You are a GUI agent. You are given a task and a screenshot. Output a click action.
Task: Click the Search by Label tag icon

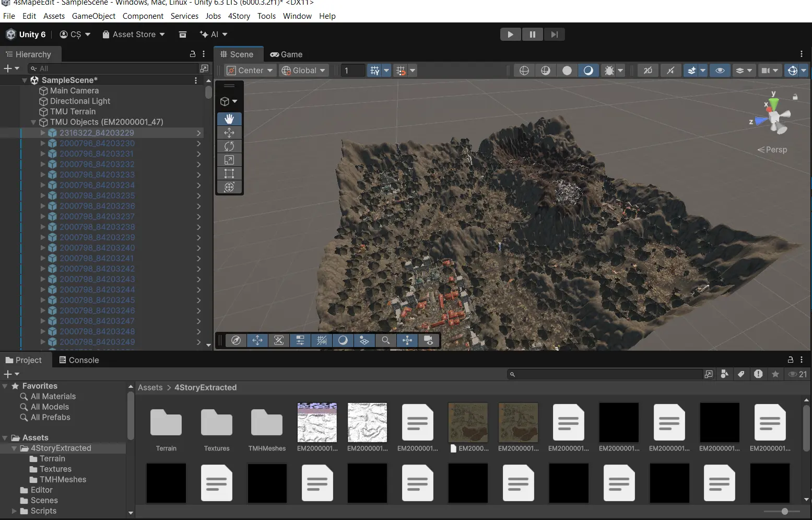(x=741, y=374)
